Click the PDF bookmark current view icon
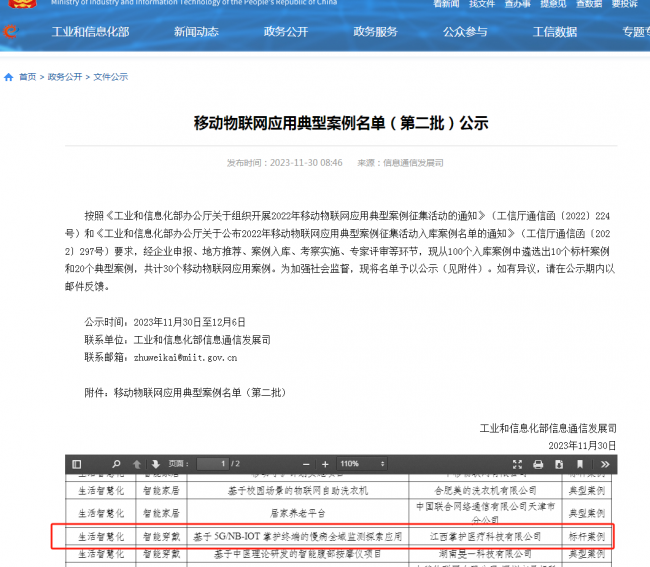Screen dimensions: 650x567 point(580,464)
